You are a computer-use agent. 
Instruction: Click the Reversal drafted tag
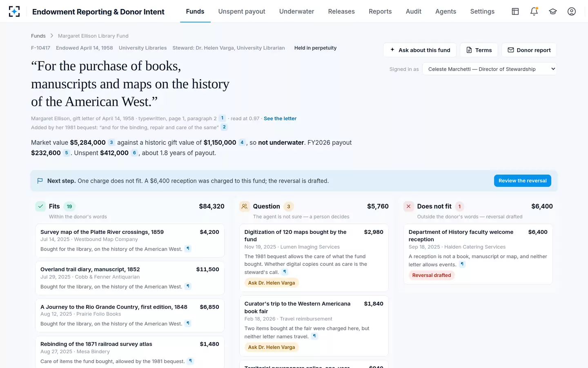(432, 275)
